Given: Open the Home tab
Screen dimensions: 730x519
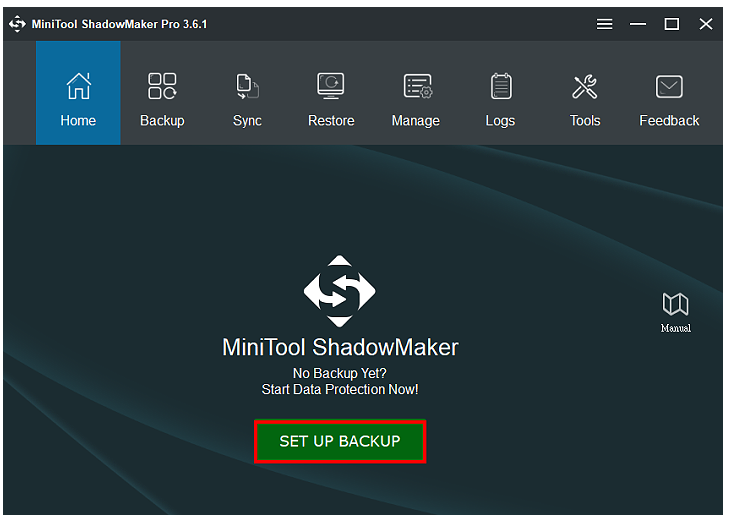Looking at the screenshot, I should (x=78, y=93).
